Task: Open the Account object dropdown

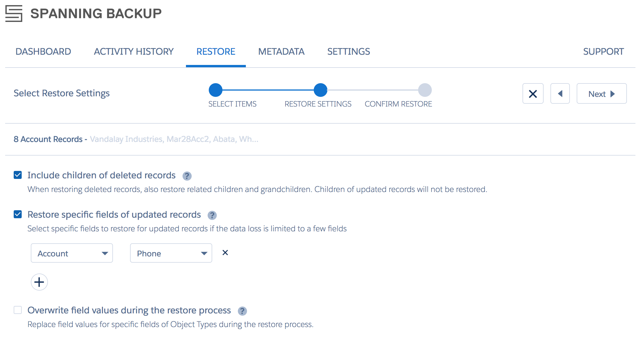Action: click(72, 253)
